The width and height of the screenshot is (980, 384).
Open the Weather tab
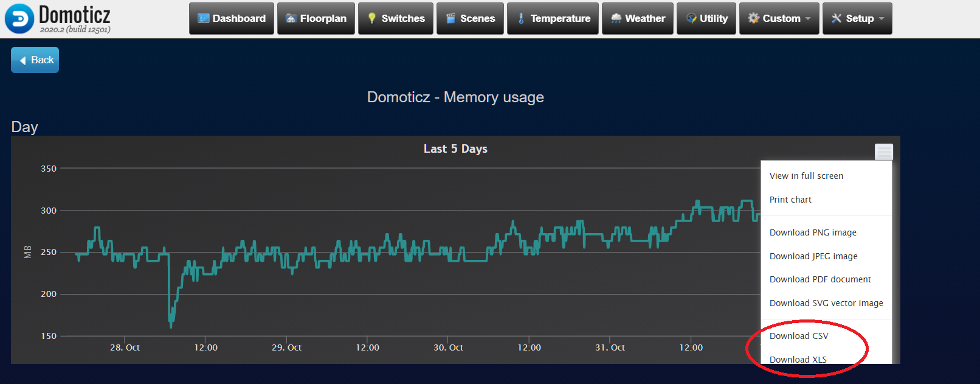[x=638, y=18]
